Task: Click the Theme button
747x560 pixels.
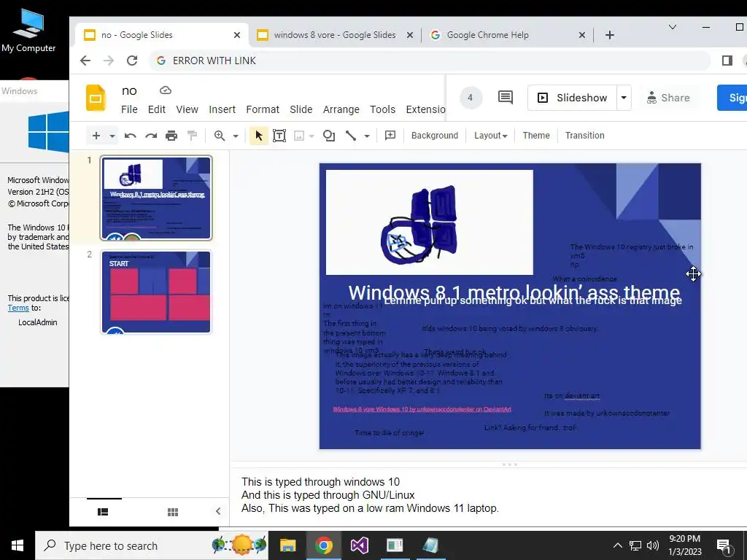Action: [536, 136]
